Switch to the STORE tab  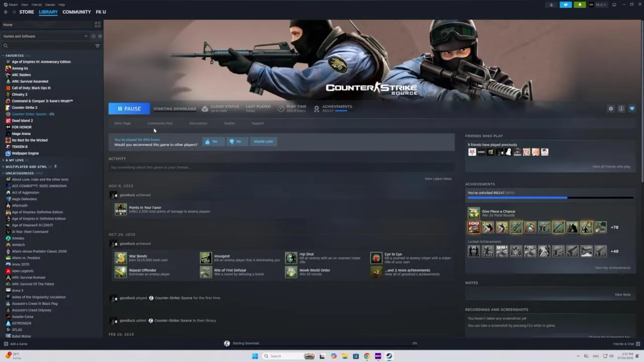point(27,12)
